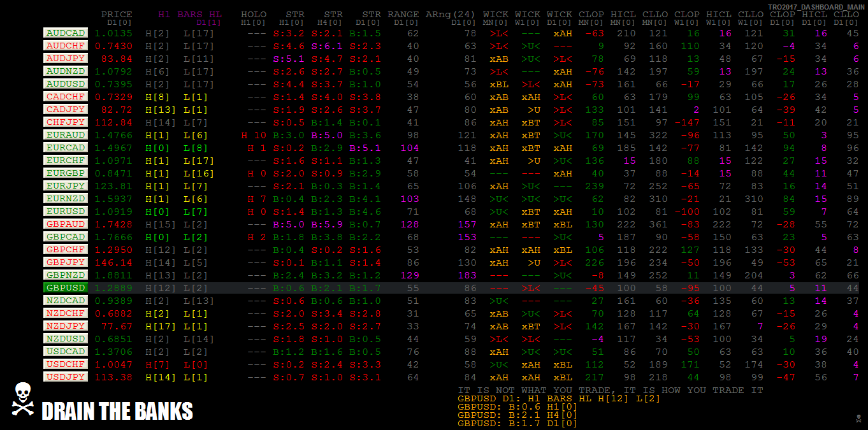Click the EURAUD price 1.4766
The width and height of the screenshot is (868, 430).
113,135
